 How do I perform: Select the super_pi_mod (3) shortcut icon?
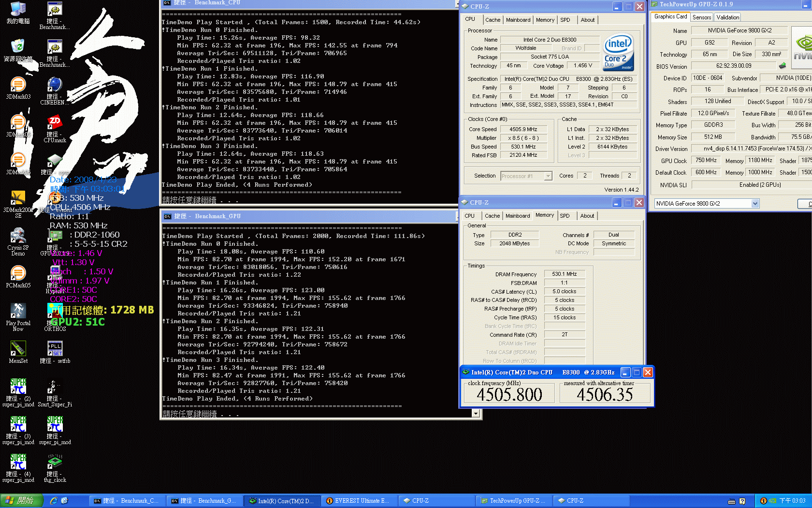click(18, 431)
